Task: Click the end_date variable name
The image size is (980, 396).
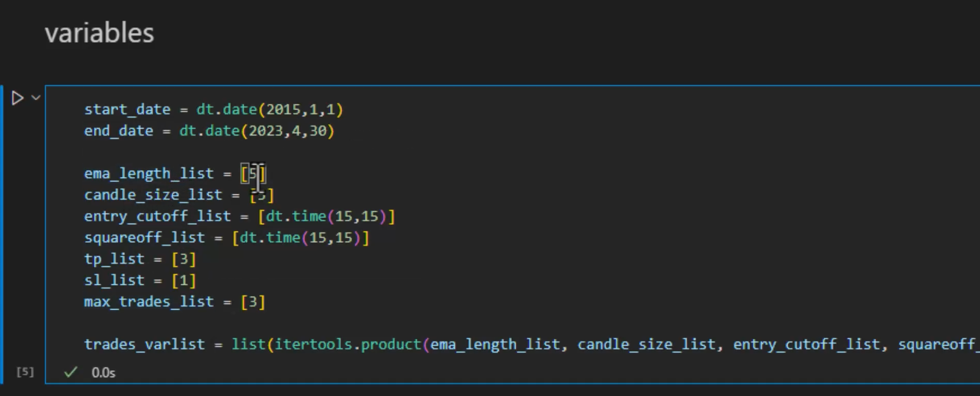Action: click(118, 131)
